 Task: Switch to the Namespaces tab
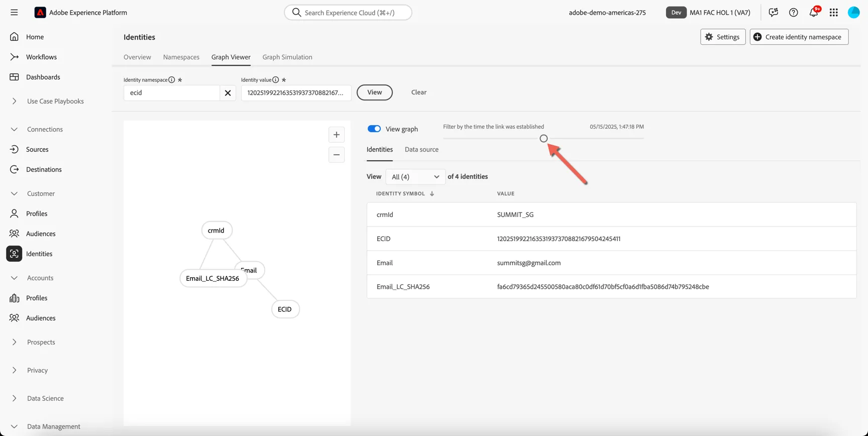tap(181, 57)
